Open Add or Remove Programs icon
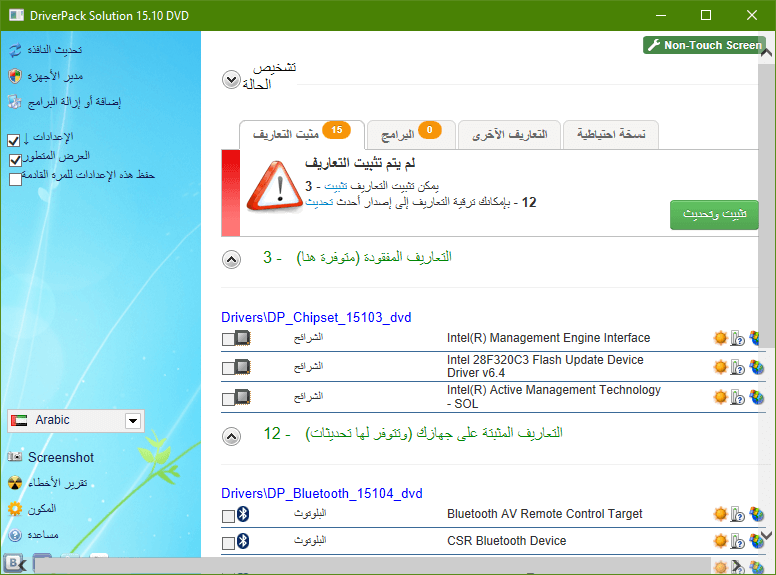 tap(15, 102)
